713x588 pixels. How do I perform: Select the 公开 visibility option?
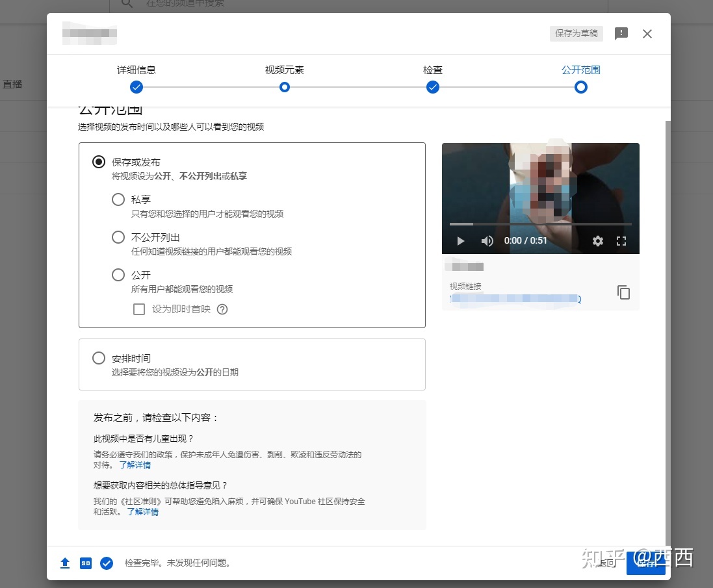tap(118, 275)
